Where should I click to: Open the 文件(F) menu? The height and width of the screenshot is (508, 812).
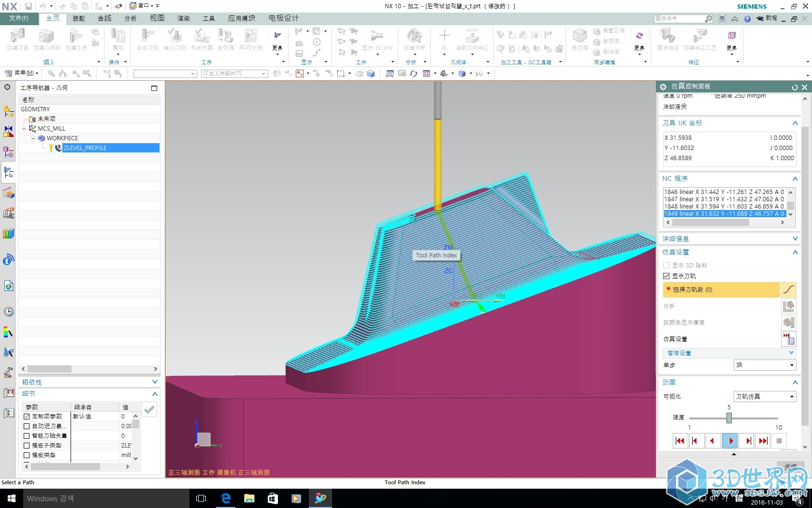click(19, 18)
